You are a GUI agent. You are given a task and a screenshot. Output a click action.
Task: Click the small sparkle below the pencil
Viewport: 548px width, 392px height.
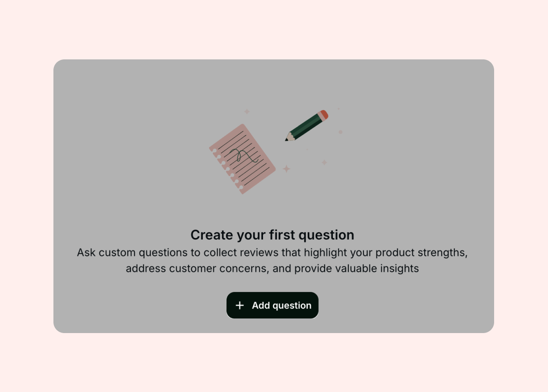[x=324, y=162]
